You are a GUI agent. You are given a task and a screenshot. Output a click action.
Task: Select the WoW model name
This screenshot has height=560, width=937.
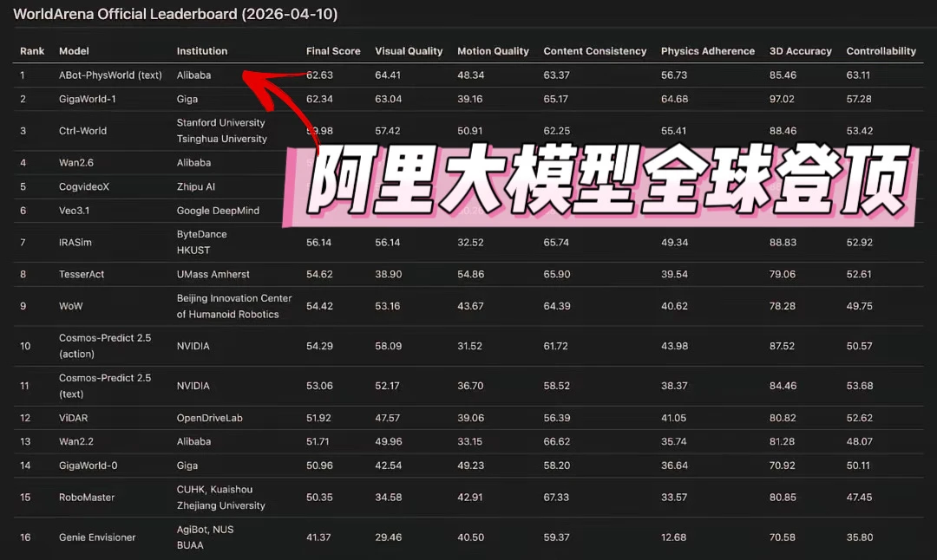(x=70, y=306)
